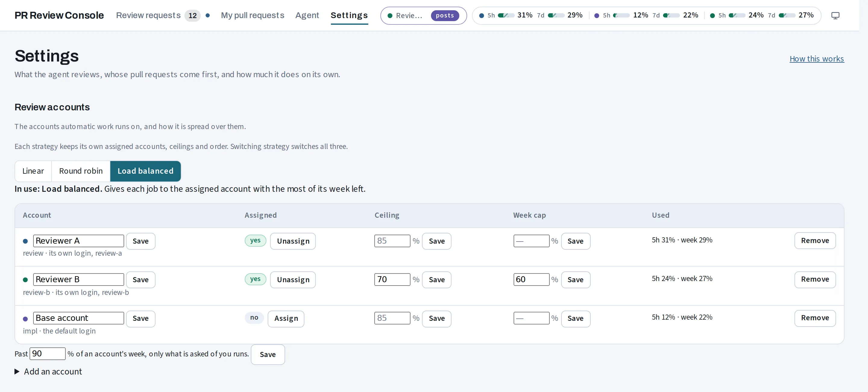Open the Settings tab

click(x=349, y=15)
